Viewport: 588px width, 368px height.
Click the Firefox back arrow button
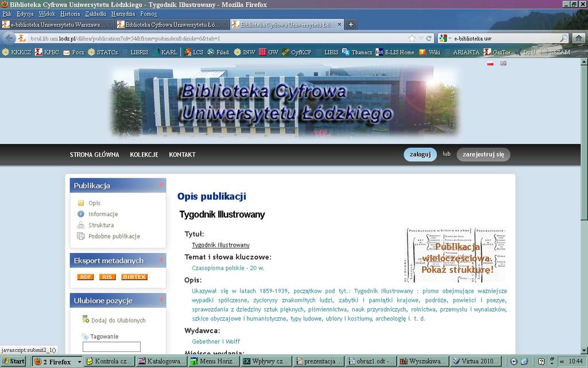[x=9, y=38]
